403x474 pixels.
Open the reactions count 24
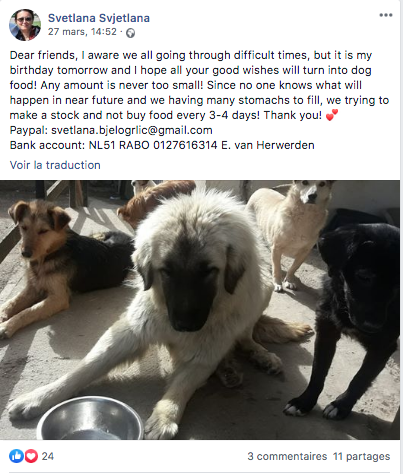click(x=48, y=456)
